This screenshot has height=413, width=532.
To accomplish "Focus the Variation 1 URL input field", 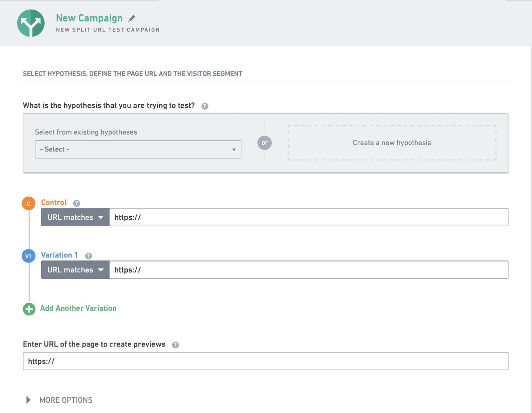I will pyautogui.click(x=309, y=270).
